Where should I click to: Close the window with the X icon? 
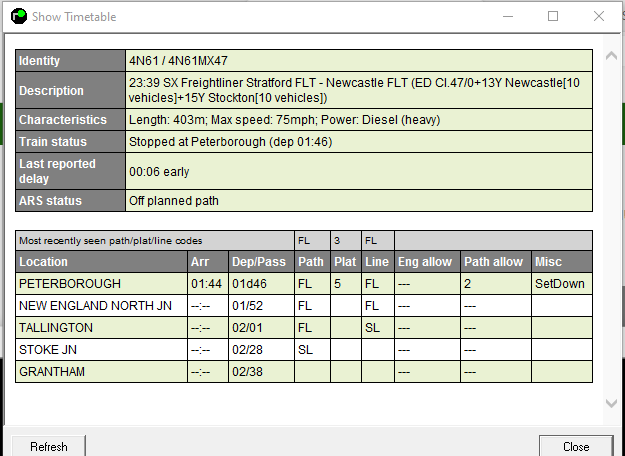599,16
